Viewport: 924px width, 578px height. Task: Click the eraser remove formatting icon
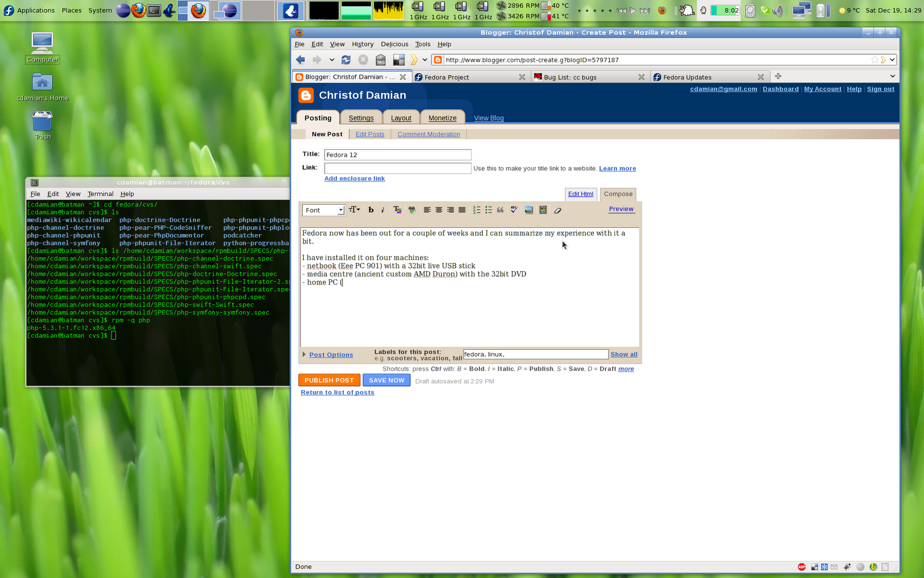(x=558, y=210)
